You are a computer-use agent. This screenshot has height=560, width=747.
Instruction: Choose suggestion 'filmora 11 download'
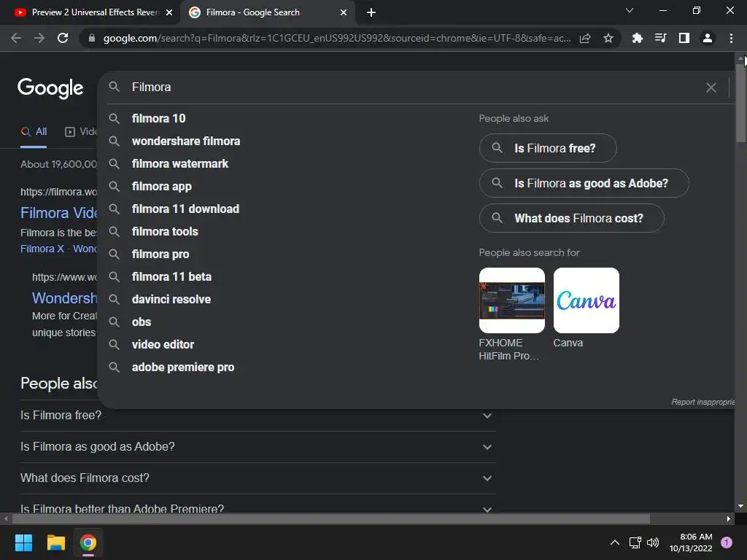[185, 209]
